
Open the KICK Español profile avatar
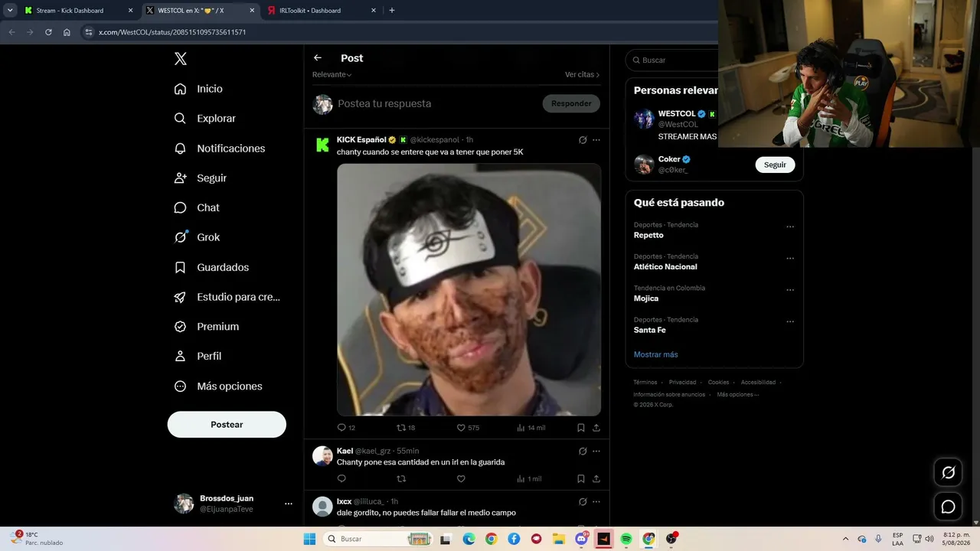322,145
